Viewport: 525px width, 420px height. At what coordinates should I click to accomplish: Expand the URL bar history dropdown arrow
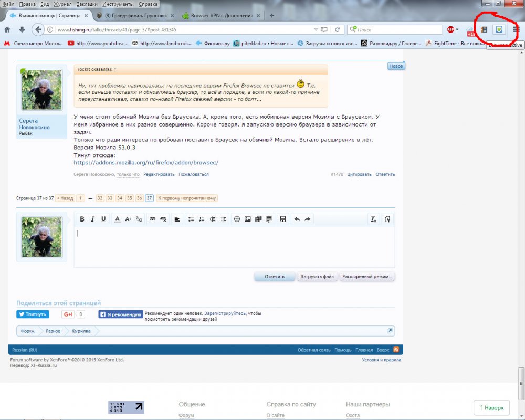pyautogui.click(x=316, y=29)
